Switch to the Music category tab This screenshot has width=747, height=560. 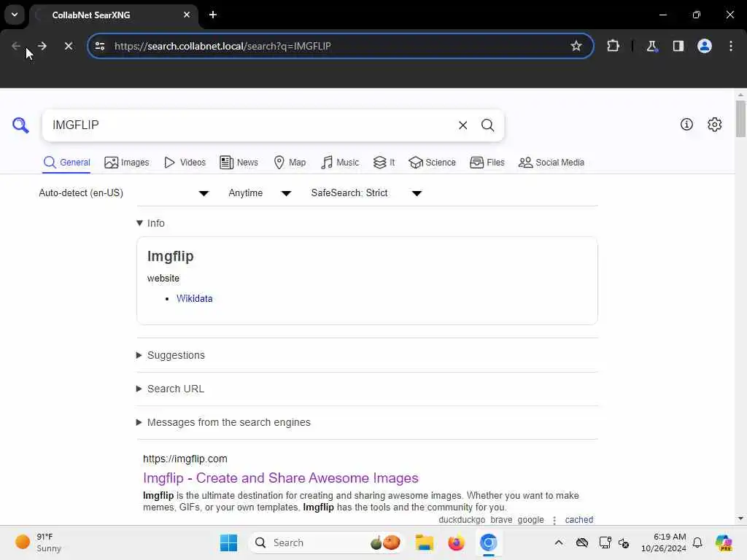(x=340, y=163)
